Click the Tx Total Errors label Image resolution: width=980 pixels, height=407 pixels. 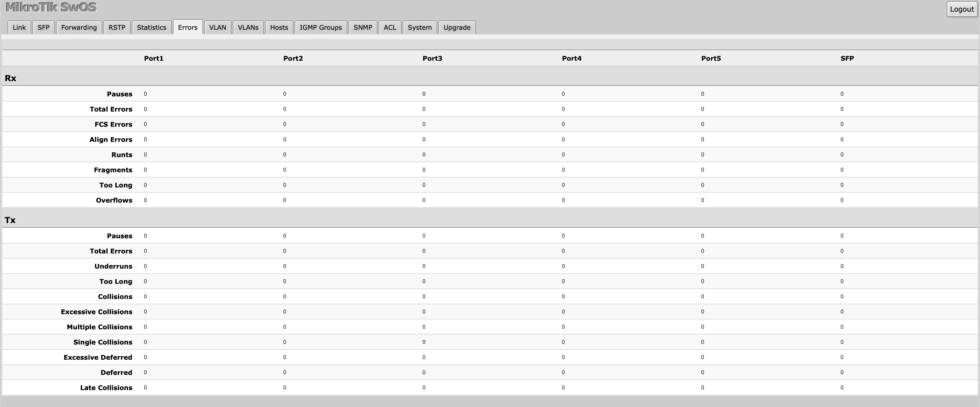click(111, 251)
